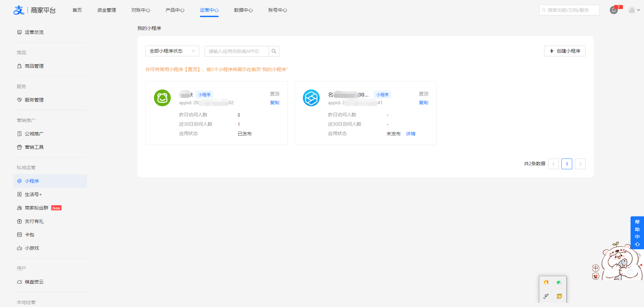Go to next page in pagination
This screenshot has height=307, width=644.
click(580, 164)
